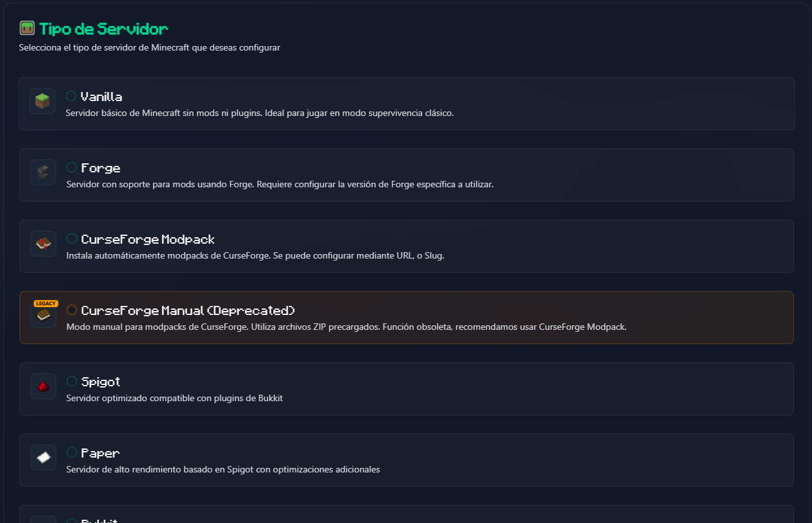Screen dimensions: 812x523
Task: Select the Spigot radio button
Action: [x=72, y=381]
